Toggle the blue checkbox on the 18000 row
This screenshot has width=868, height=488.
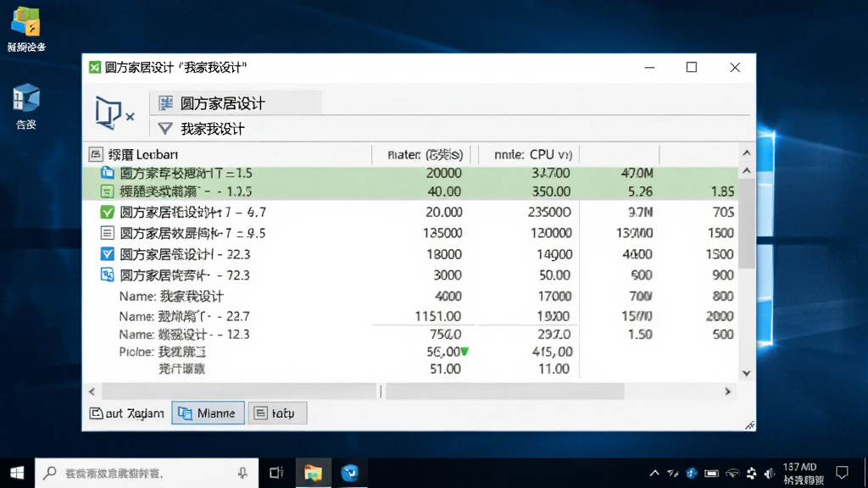[x=107, y=254]
